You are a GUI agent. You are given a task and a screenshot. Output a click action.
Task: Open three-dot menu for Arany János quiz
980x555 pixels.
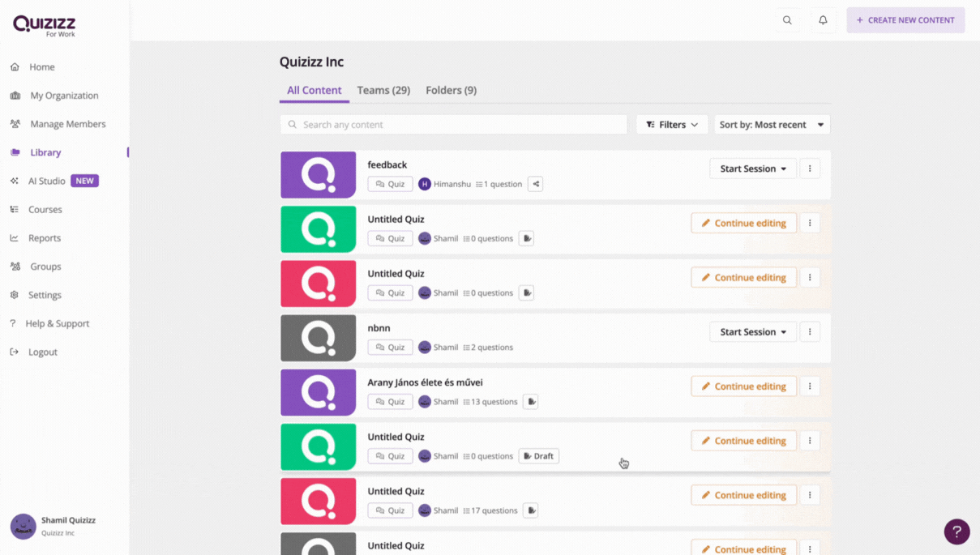coord(810,386)
